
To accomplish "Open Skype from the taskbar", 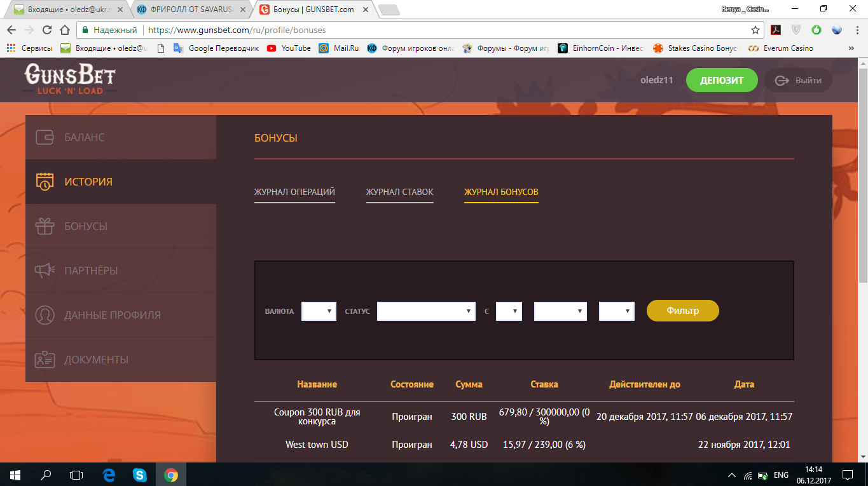I will [140, 475].
